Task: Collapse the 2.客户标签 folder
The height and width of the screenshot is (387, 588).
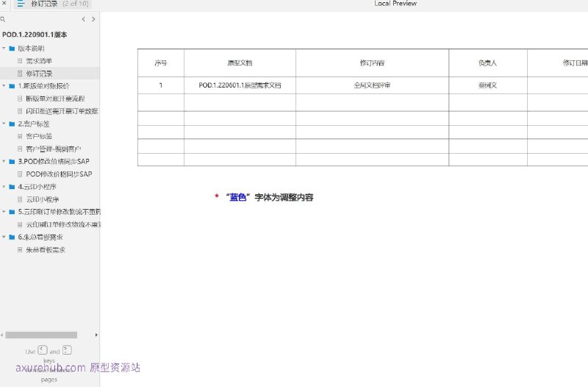Action: coord(4,124)
